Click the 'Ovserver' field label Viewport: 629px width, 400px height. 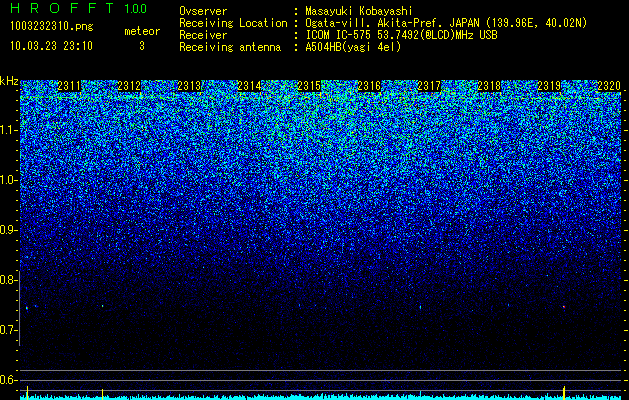[x=203, y=11]
